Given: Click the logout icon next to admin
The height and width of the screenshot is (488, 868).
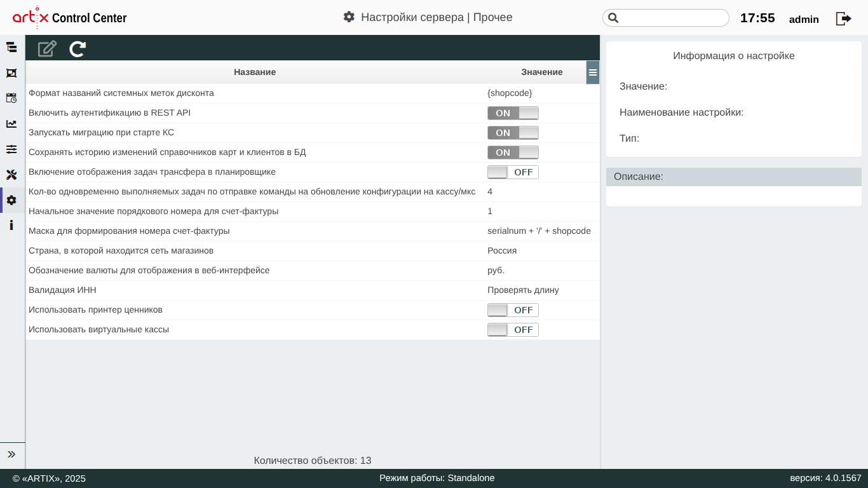Looking at the screenshot, I should (x=843, y=18).
